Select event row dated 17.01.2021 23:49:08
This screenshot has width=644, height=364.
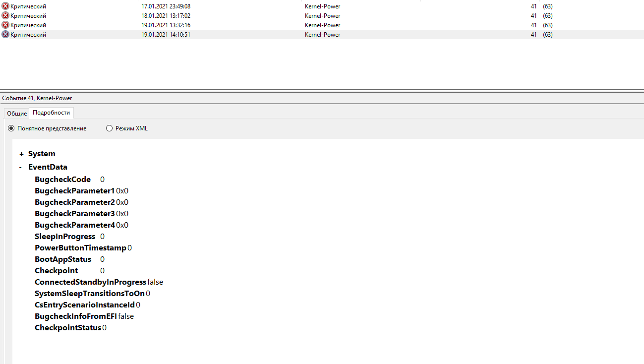(322, 6)
